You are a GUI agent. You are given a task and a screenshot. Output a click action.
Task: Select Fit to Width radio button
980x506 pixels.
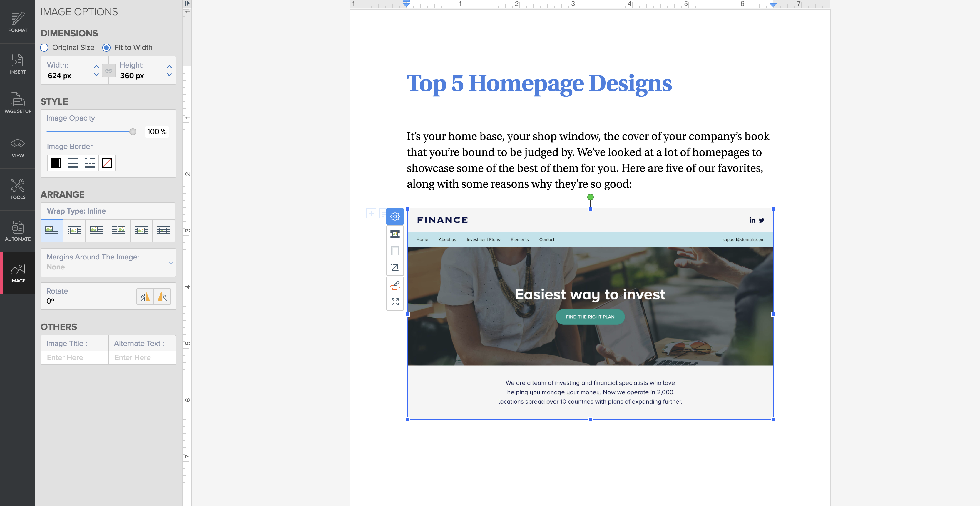point(106,48)
